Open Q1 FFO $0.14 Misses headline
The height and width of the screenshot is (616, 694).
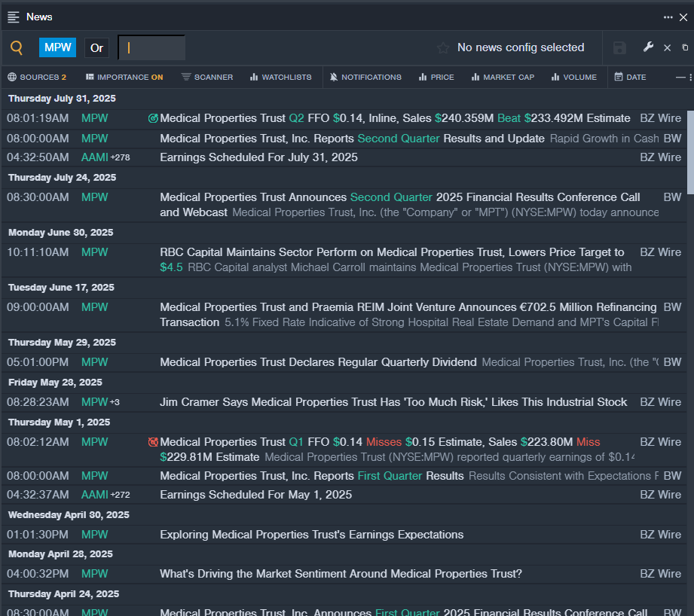tap(380, 450)
